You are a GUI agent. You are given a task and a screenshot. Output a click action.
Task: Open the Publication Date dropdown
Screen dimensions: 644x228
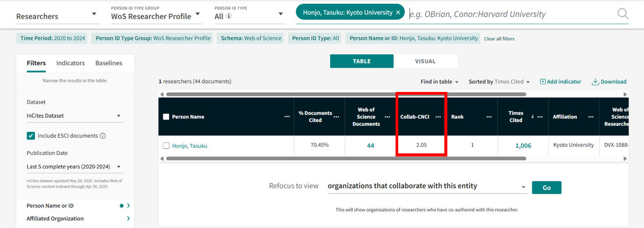point(75,167)
